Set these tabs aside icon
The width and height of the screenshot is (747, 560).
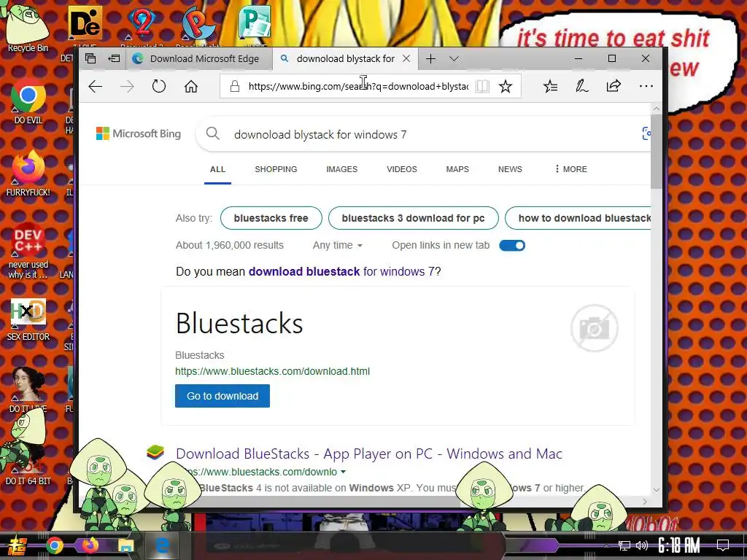click(115, 58)
